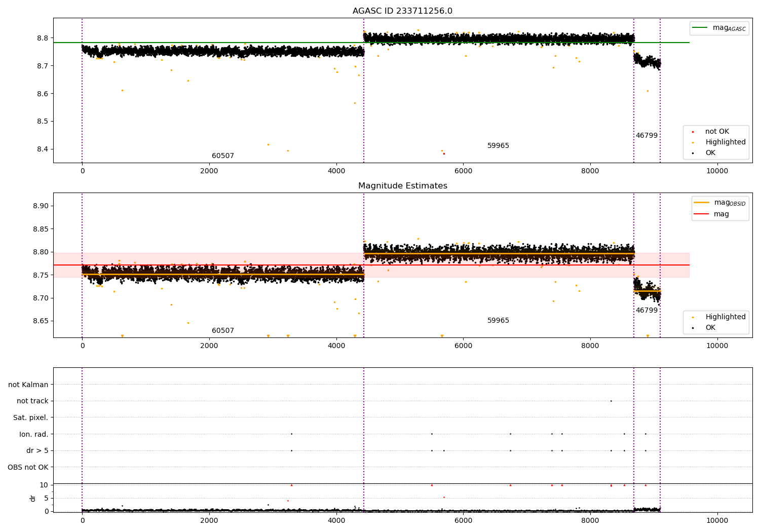
Task: Click the "4000" x-tick under the bottom plot
Action: pyautogui.click(x=336, y=521)
